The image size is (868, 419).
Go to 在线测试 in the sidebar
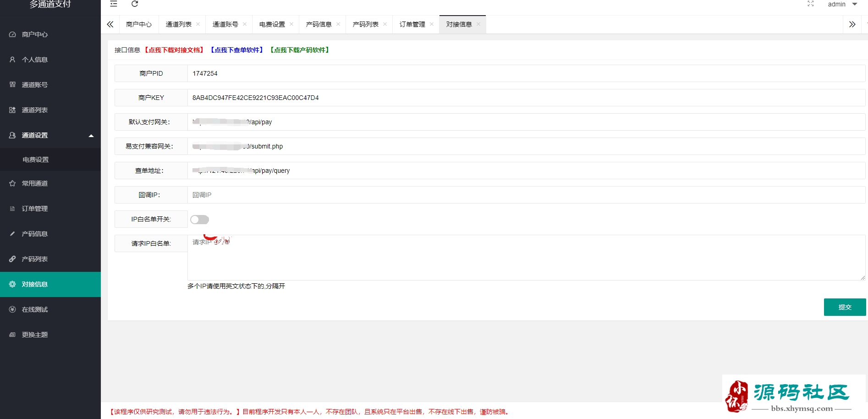(x=35, y=309)
